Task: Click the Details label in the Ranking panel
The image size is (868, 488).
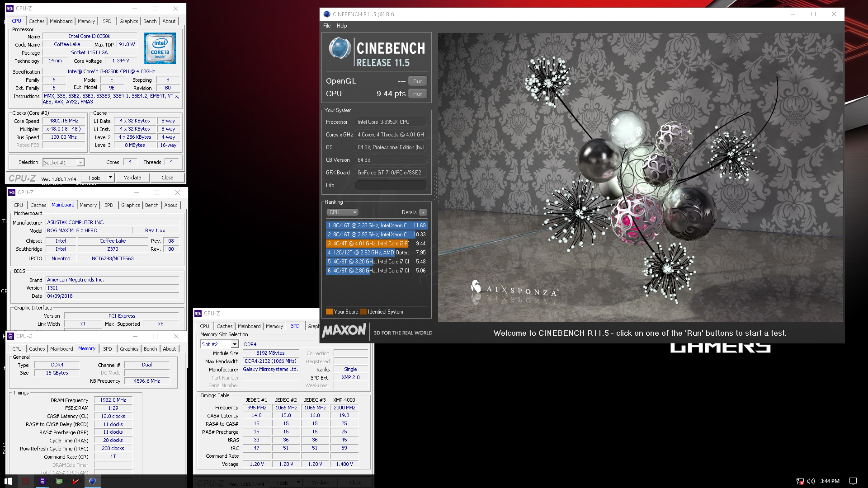Action: (x=409, y=212)
